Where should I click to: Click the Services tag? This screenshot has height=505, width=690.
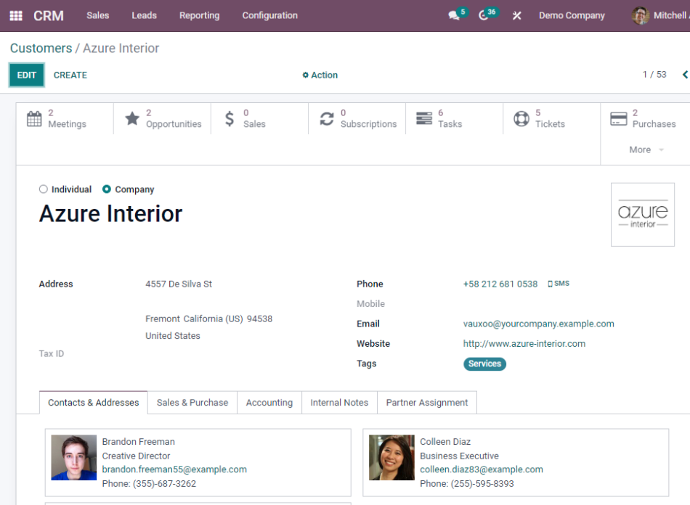(484, 364)
